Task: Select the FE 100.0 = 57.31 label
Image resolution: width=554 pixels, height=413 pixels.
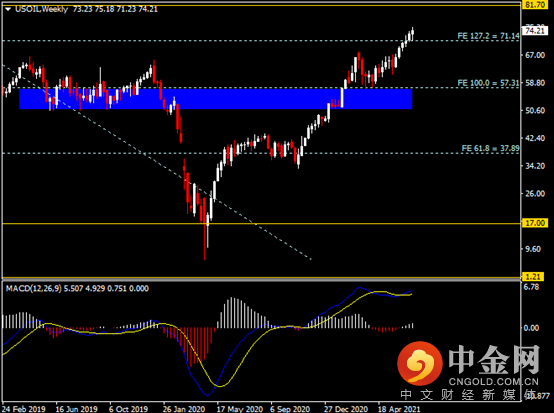Action: point(488,83)
